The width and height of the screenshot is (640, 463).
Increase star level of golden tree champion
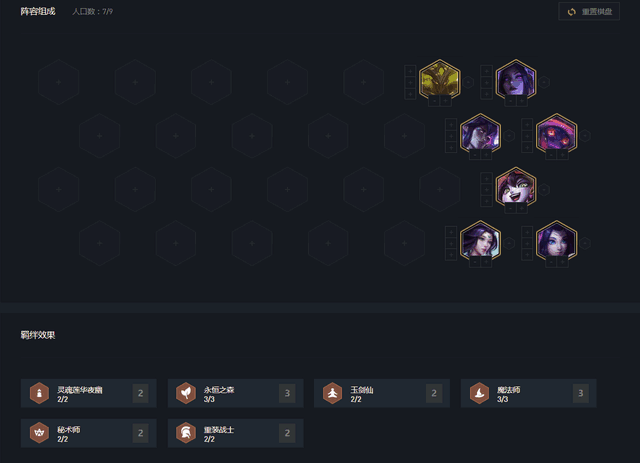coord(446,101)
